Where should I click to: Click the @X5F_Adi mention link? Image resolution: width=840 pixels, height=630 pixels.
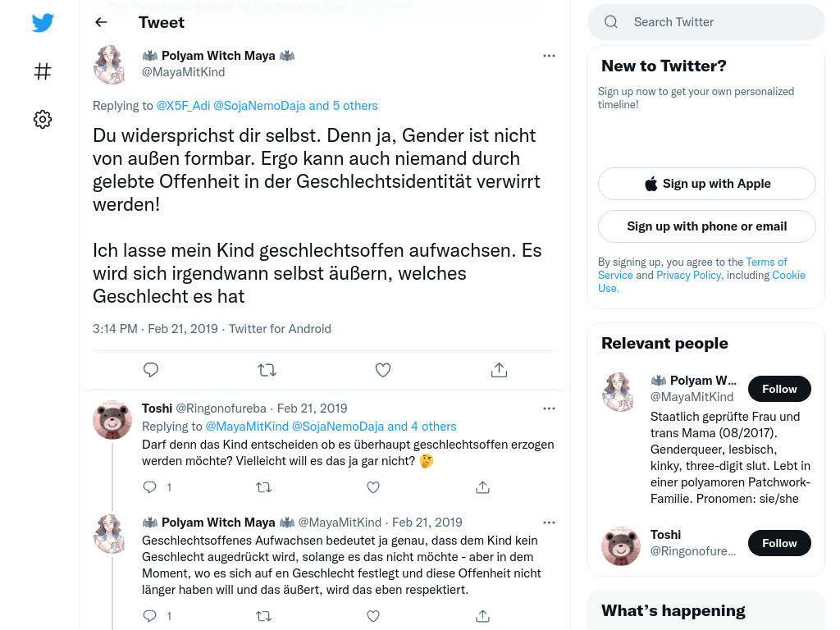(183, 106)
